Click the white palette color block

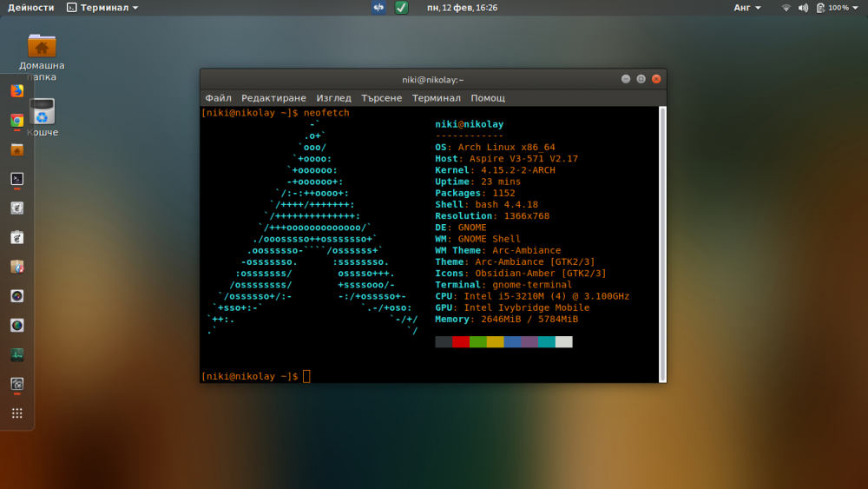pos(563,341)
